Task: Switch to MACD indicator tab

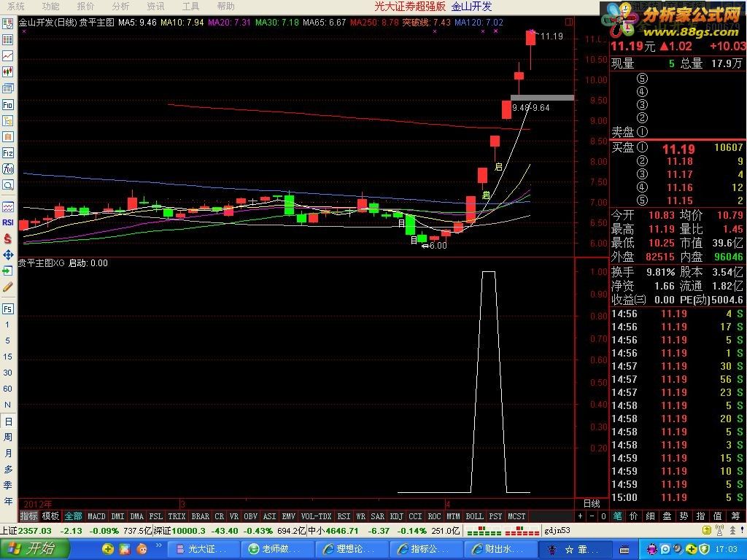Action: pos(96,516)
